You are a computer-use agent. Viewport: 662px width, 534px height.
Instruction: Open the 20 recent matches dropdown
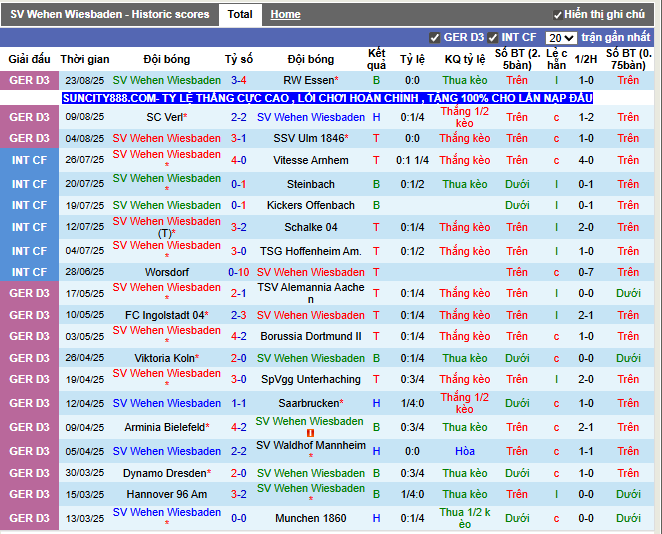click(561, 38)
